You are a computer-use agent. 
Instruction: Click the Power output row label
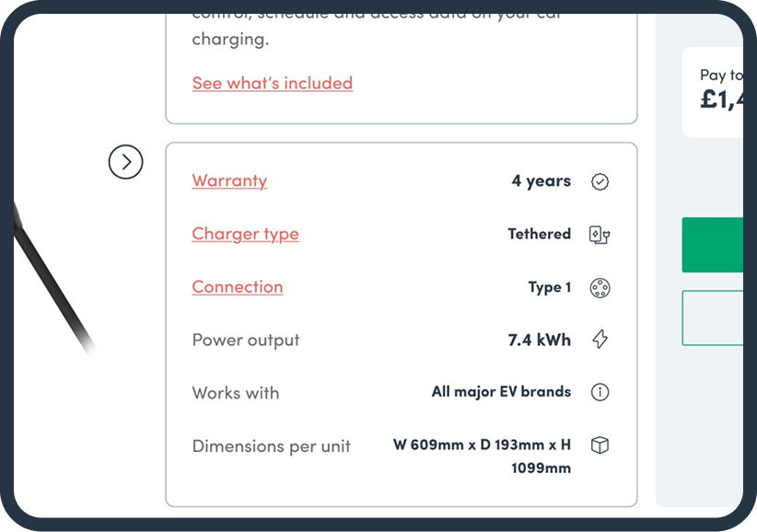click(246, 340)
